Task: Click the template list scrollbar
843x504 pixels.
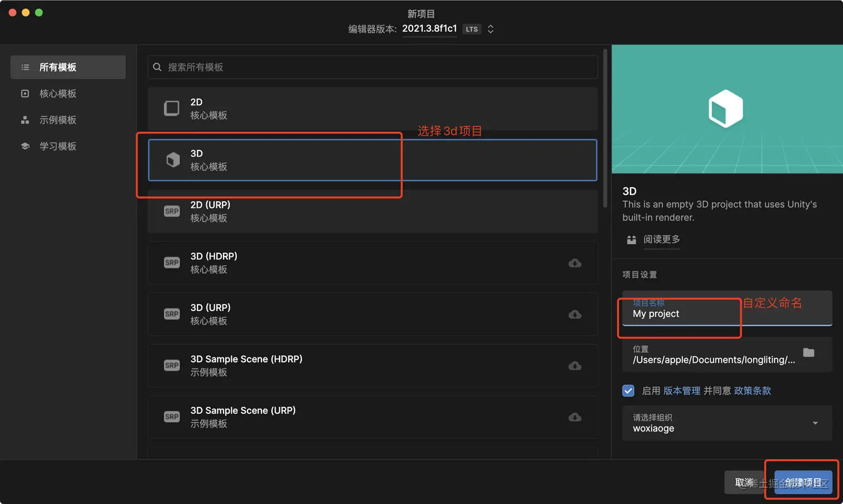Action: pos(605,128)
